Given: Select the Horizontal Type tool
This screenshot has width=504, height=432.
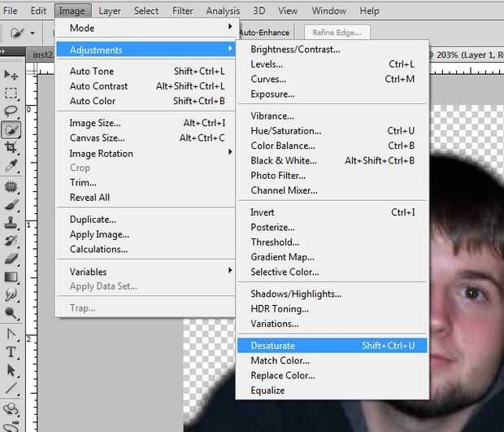Looking at the screenshot, I should click(11, 352).
